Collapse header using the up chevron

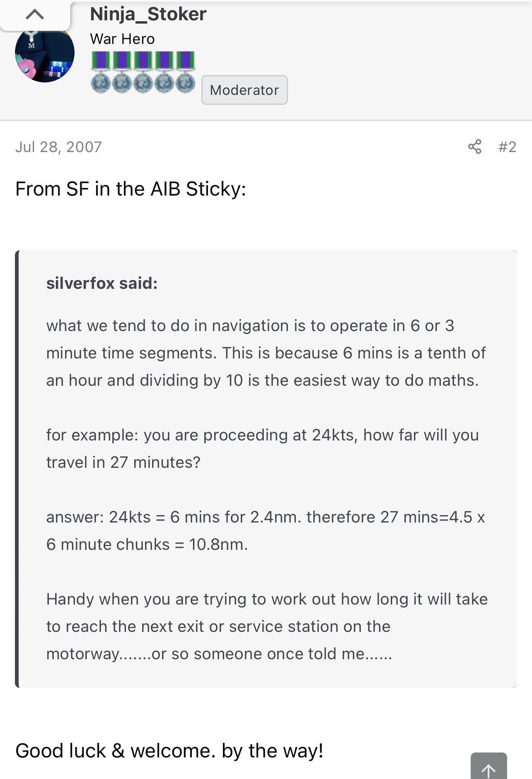[x=35, y=15]
